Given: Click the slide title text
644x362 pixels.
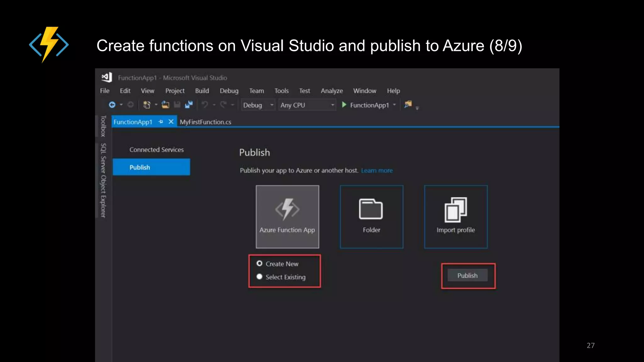Looking at the screenshot, I should click(309, 46).
